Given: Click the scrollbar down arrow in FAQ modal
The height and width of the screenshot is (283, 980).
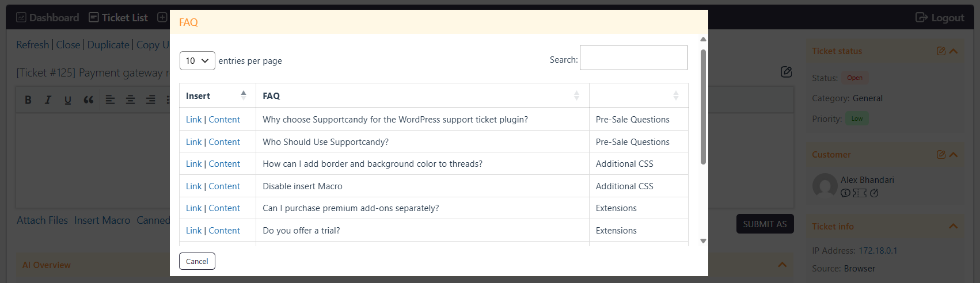Looking at the screenshot, I should point(703,241).
